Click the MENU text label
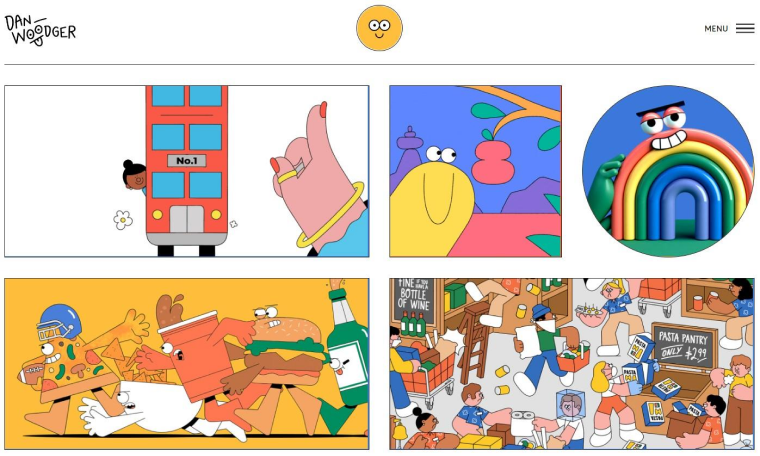760x456 pixels. point(716,29)
